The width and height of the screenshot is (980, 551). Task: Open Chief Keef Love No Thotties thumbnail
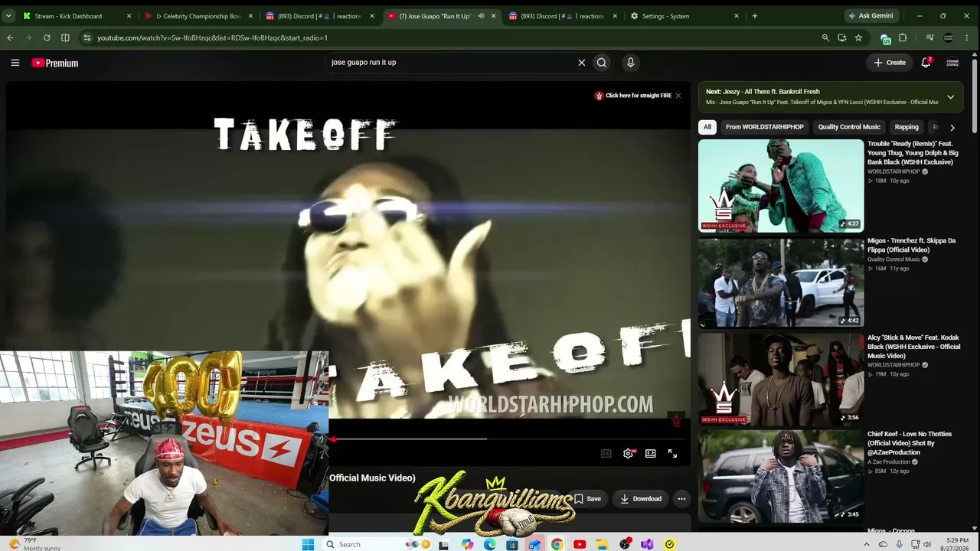[x=781, y=476]
